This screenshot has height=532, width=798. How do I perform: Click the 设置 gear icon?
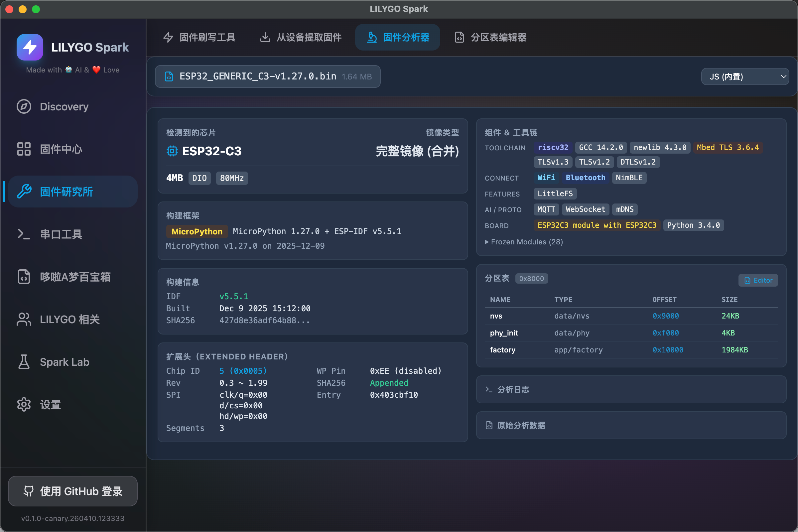24,404
